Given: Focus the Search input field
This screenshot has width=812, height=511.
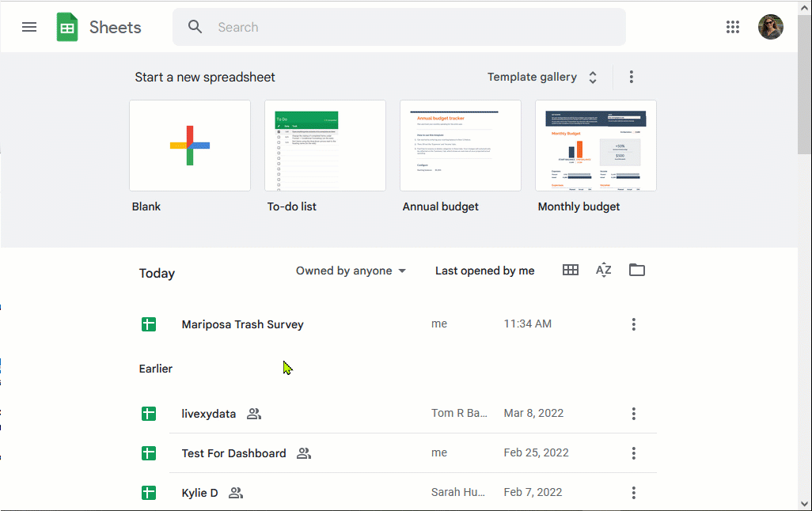Looking at the screenshot, I should point(399,27).
